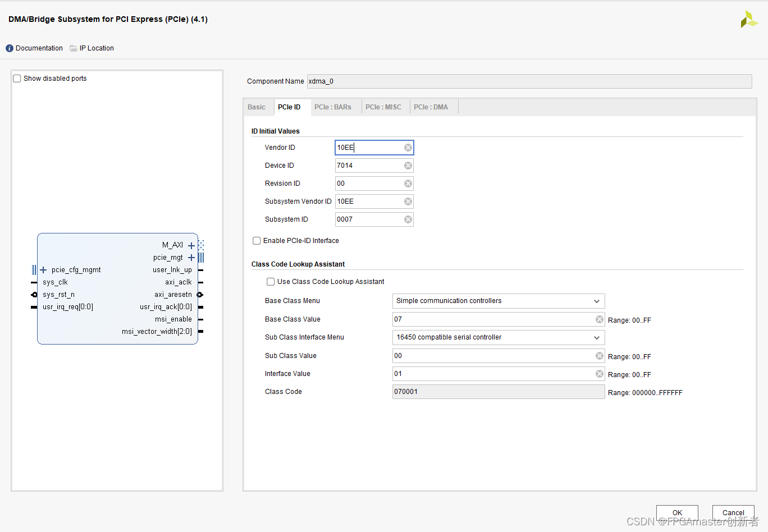This screenshot has height=532, width=768.
Task: Open the Documentation info icon
Action: click(10, 48)
